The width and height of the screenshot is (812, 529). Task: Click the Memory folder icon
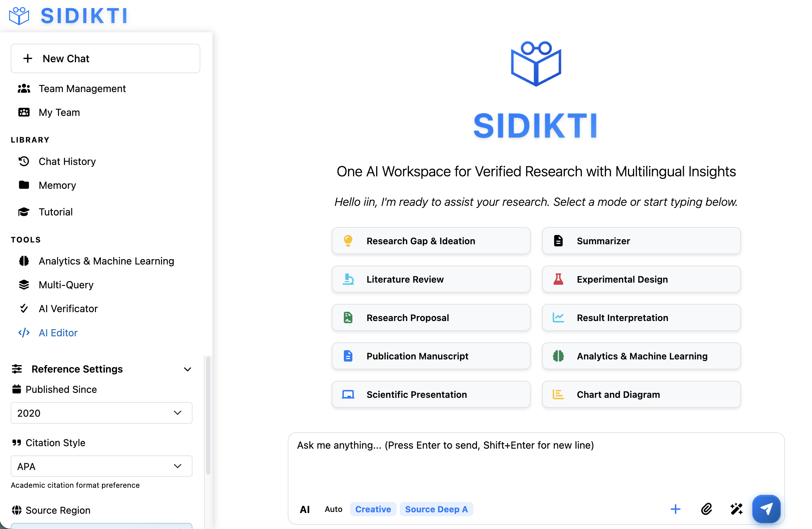click(24, 185)
